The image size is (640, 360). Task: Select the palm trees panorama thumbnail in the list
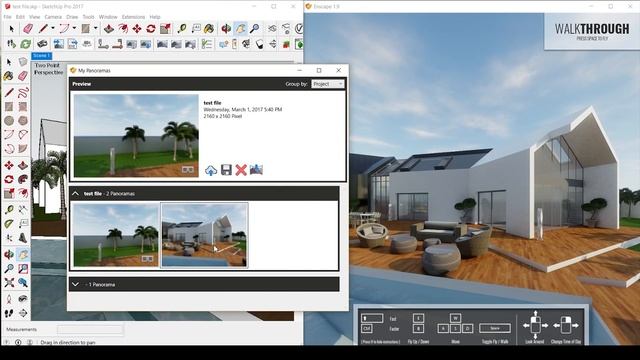point(116,235)
